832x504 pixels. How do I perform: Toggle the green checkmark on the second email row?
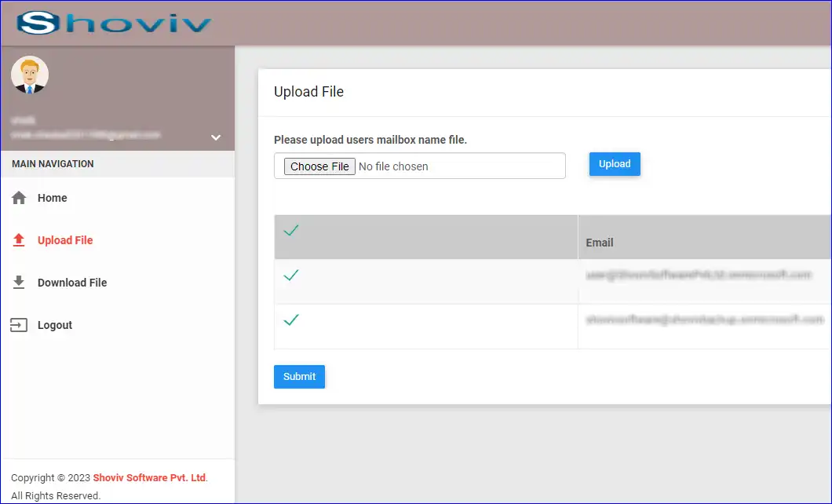(291, 320)
